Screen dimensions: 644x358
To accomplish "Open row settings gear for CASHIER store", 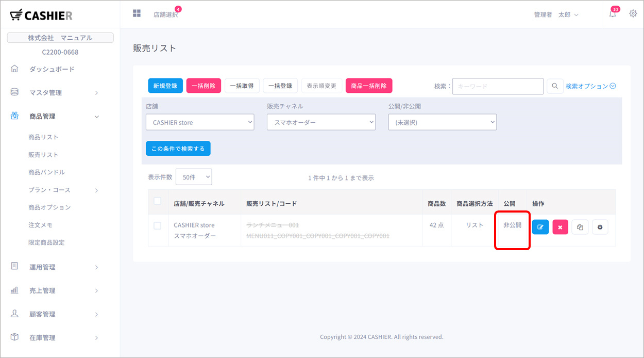I will coord(600,227).
